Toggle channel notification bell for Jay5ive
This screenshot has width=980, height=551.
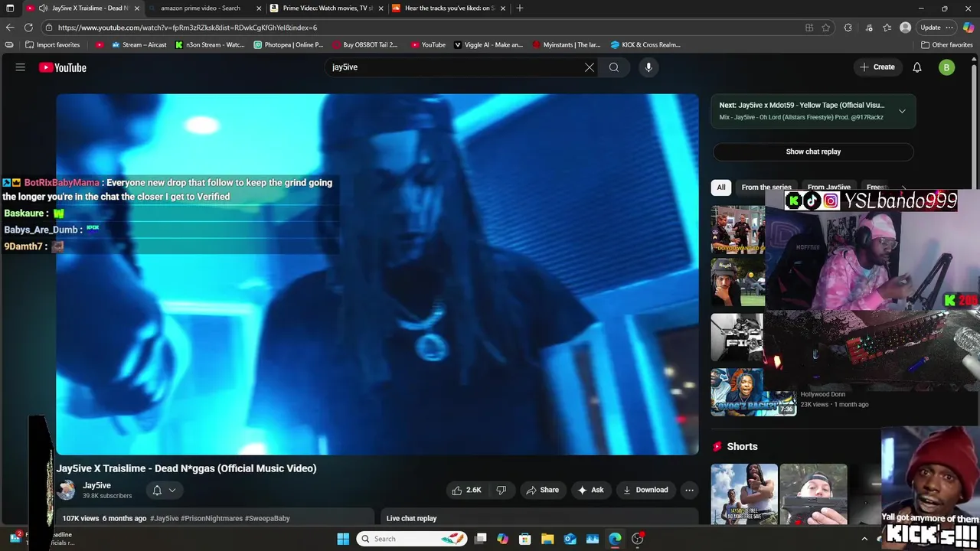157,490
